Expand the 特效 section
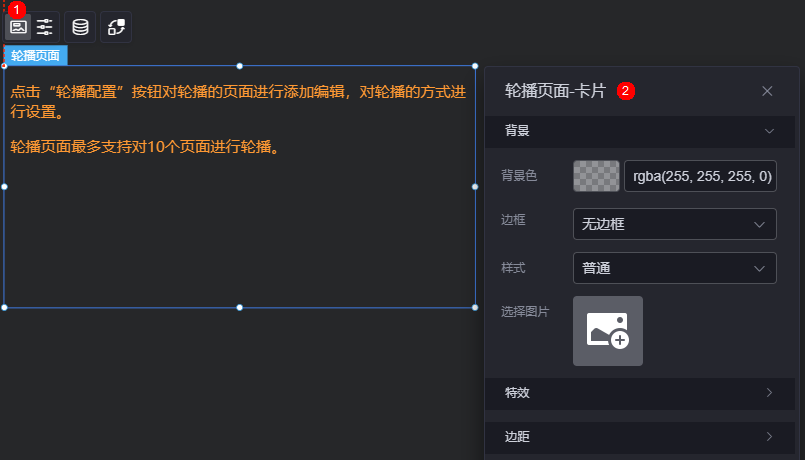This screenshot has width=805, height=460. [640, 393]
